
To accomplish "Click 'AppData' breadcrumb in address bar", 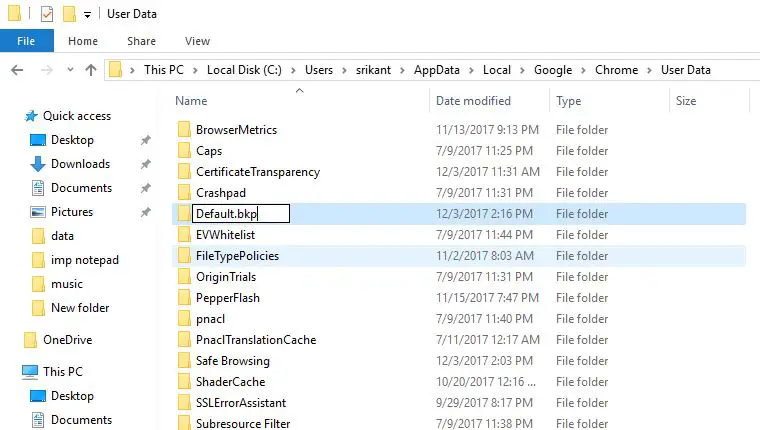I will (x=437, y=70).
